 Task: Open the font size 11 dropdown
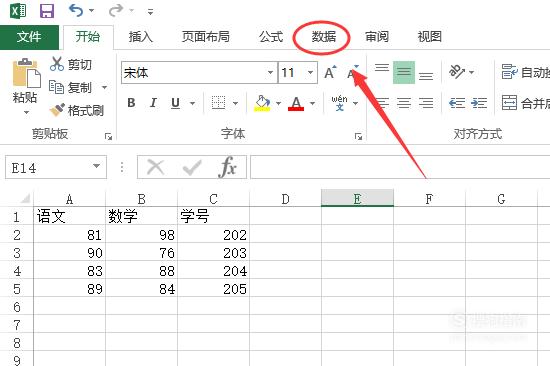310,73
